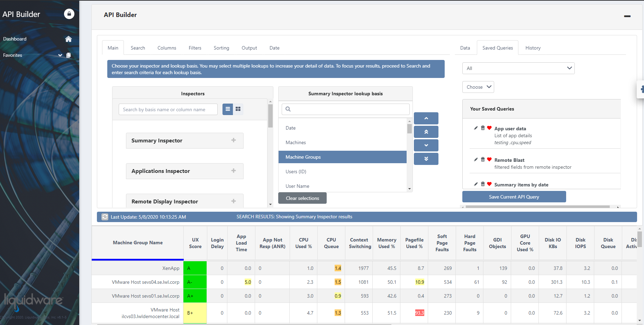Screen dimensions: 644x325
Task: Delete the Summary items by date query
Action: [x=483, y=184]
